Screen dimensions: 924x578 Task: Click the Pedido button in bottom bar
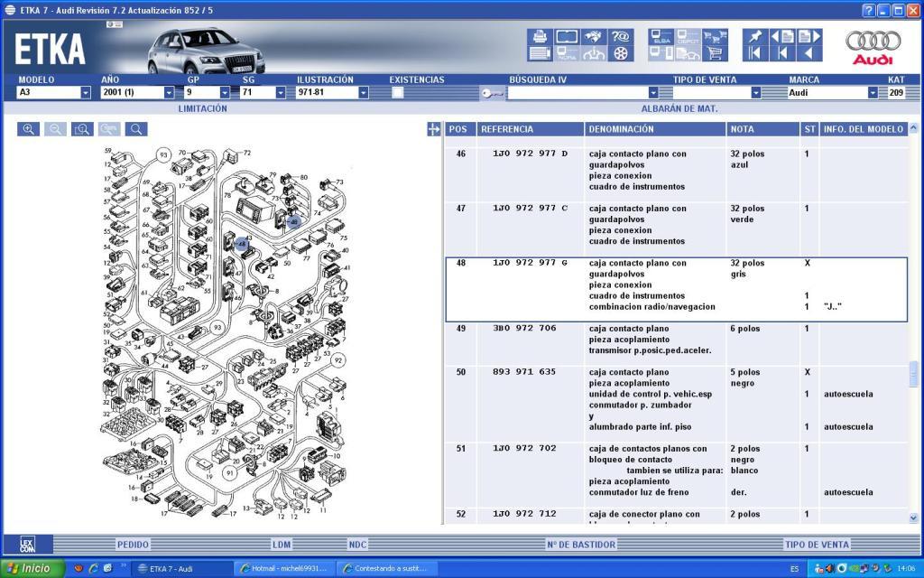tap(133, 545)
